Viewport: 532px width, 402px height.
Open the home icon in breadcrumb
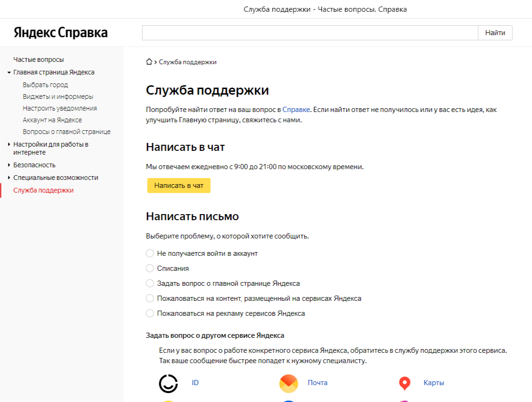click(149, 62)
